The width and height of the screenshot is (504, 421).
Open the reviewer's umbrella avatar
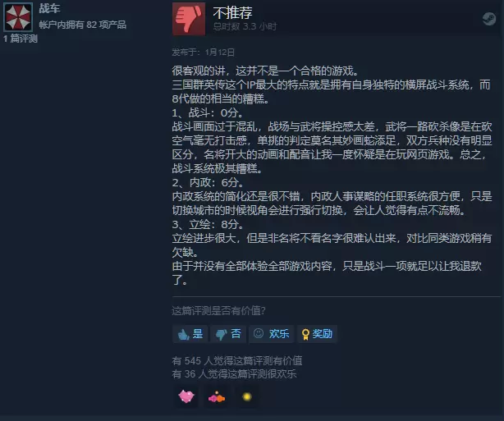18,17
